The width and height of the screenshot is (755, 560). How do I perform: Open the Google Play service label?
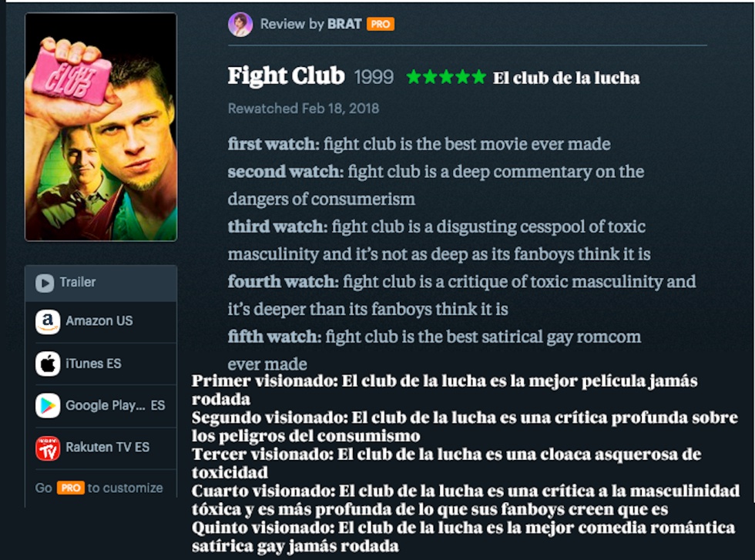105,405
